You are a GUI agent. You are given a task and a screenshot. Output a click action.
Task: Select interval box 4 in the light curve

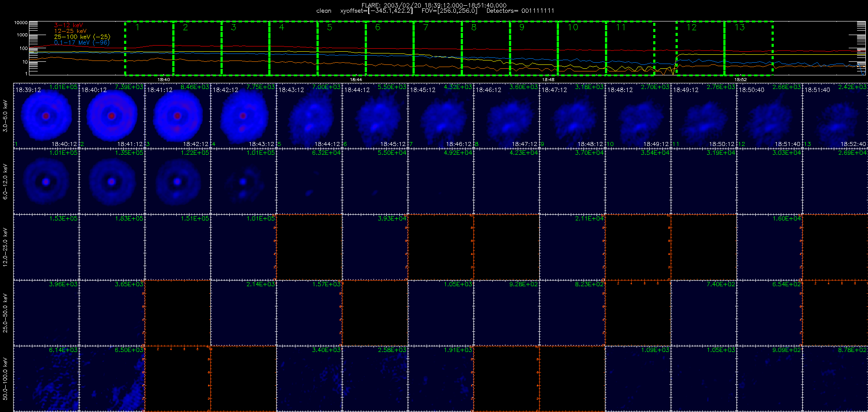293,48
